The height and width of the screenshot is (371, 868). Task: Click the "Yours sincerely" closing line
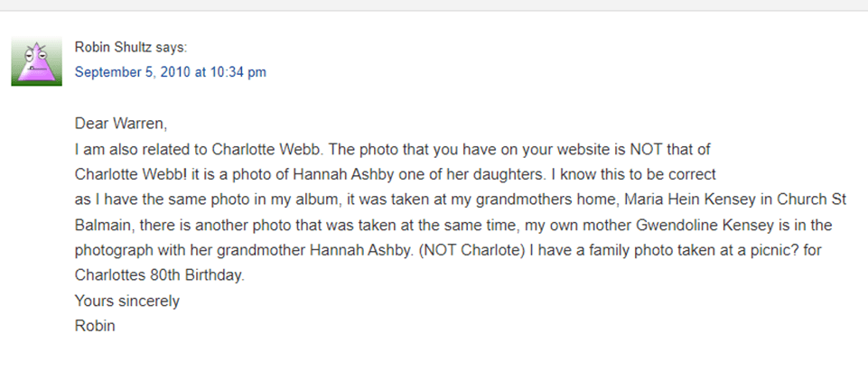tap(127, 301)
